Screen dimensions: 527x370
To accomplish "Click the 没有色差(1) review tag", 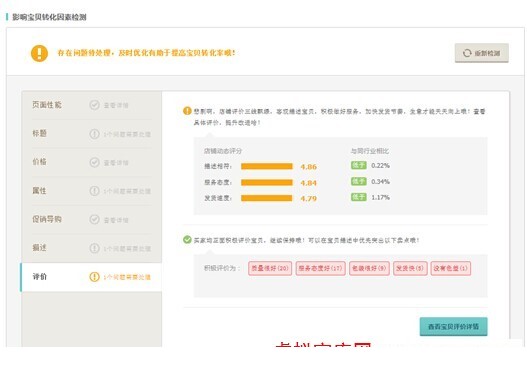I will pos(451,268).
